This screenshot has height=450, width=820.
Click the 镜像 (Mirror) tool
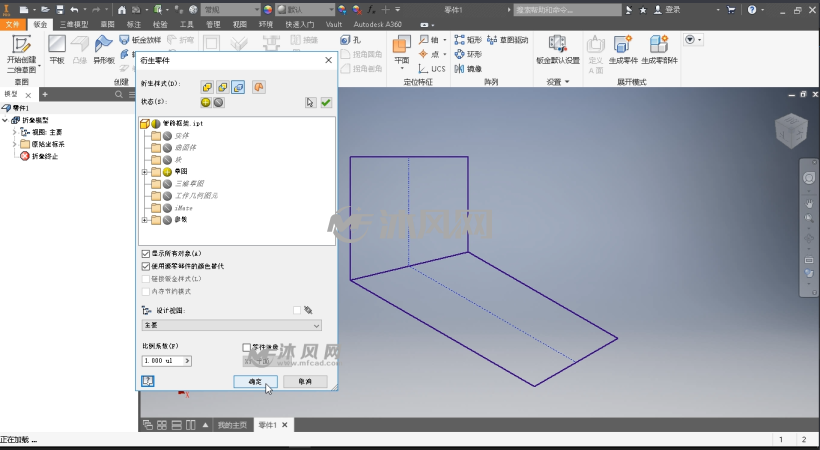click(468, 69)
